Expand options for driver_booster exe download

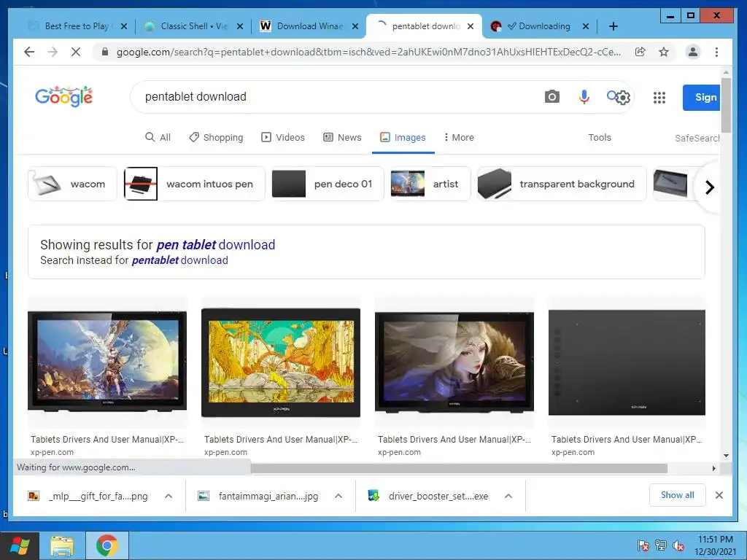(508, 496)
